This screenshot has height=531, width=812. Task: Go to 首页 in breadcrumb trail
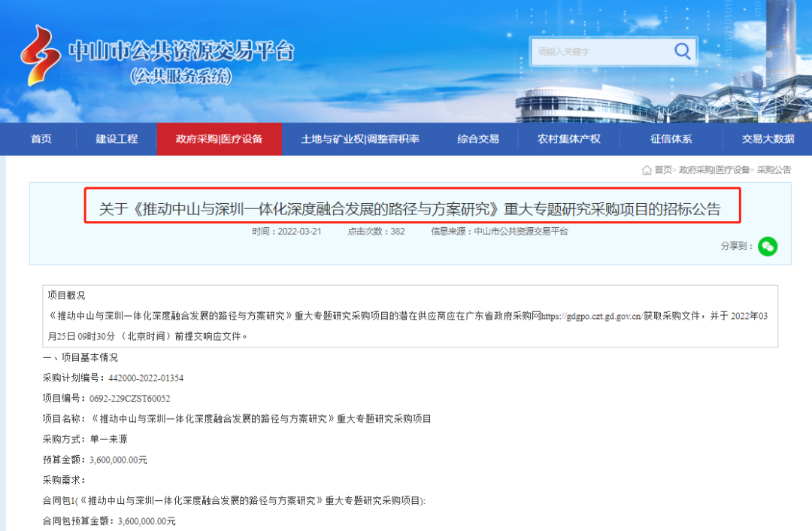click(x=663, y=170)
